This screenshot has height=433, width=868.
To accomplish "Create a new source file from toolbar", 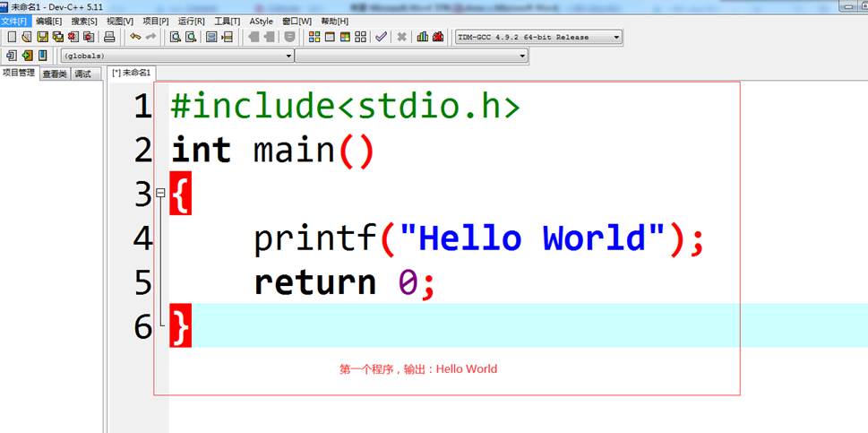I will click(11, 37).
